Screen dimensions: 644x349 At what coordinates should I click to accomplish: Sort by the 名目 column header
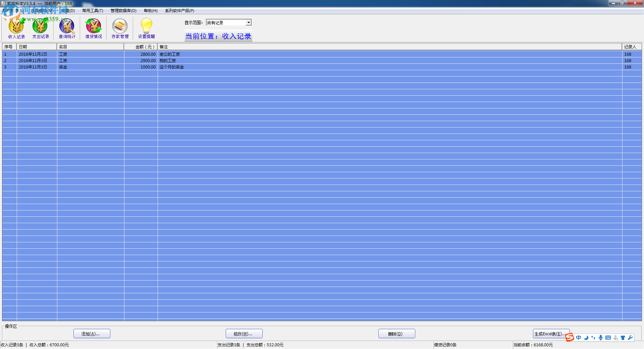pyautogui.click(x=90, y=47)
